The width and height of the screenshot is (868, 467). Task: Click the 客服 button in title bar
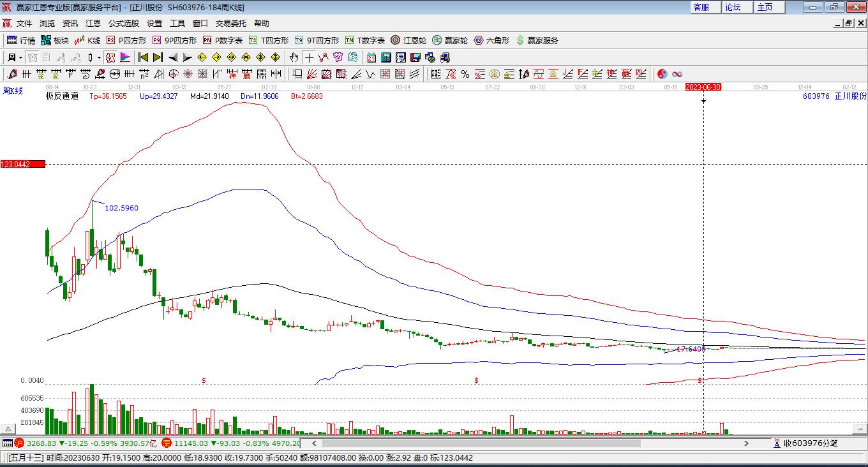pos(701,7)
